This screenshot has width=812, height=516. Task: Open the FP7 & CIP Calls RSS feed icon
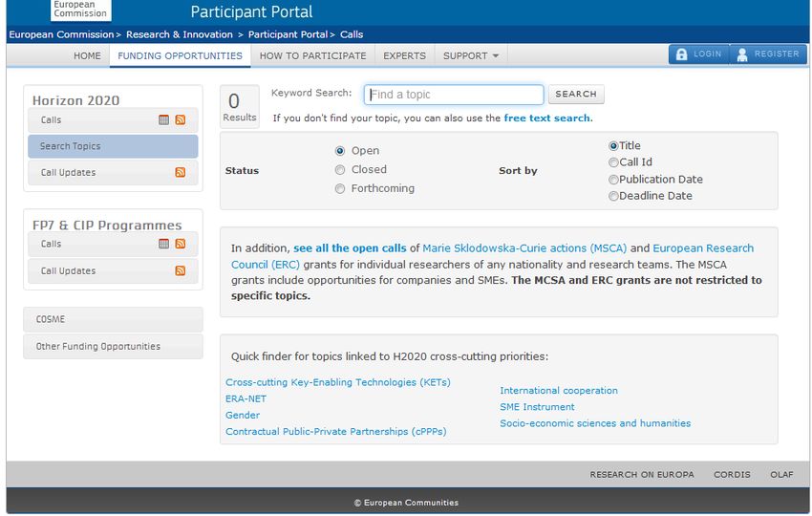click(x=181, y=244)
